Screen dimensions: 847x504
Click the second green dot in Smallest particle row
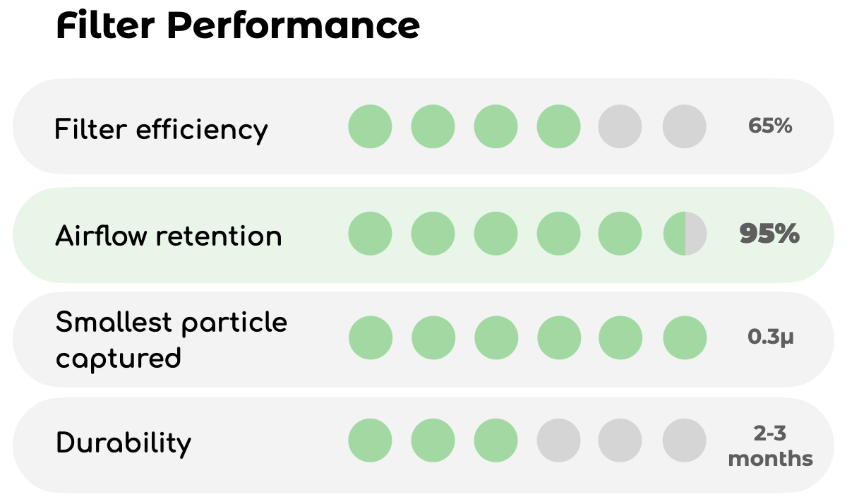pyautogui.click(x=433, y=338)
